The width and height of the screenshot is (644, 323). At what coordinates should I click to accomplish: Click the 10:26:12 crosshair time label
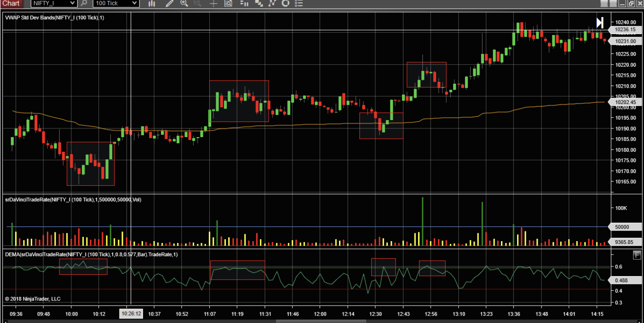131,314
